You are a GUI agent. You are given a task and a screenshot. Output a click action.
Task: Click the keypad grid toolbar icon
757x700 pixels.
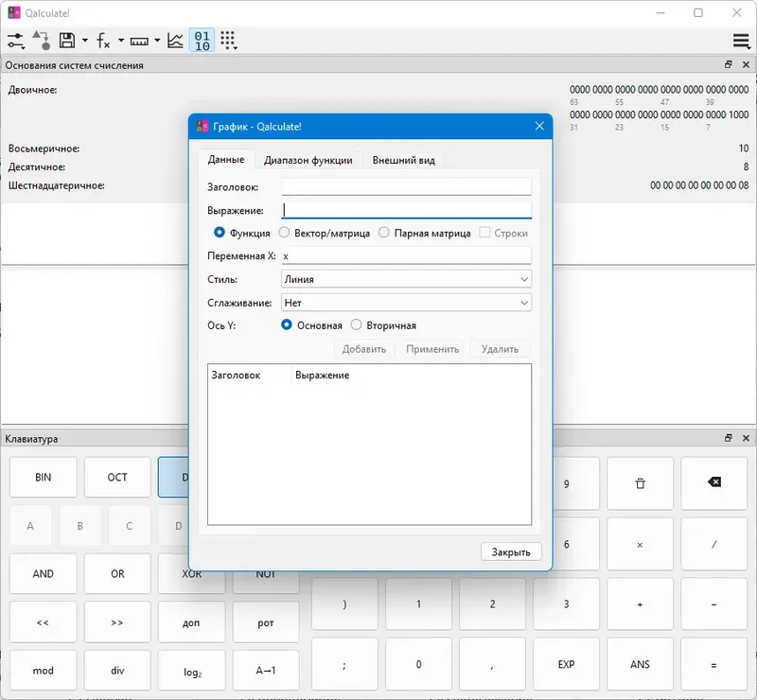click(228, 41)
